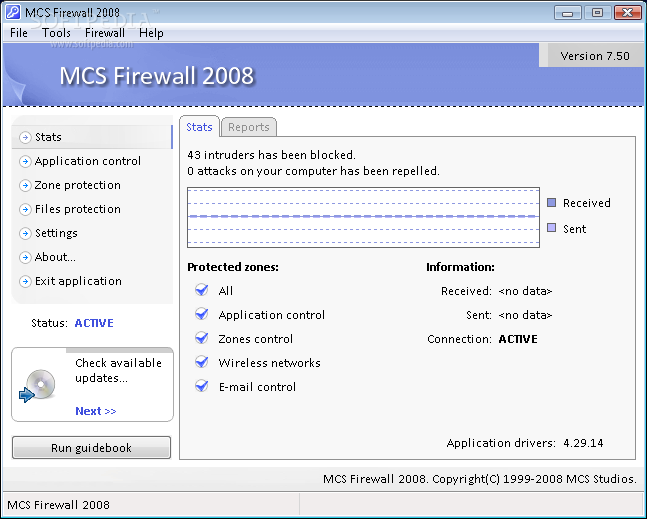Open Application control in sidebar

click(x=88, y=161)
